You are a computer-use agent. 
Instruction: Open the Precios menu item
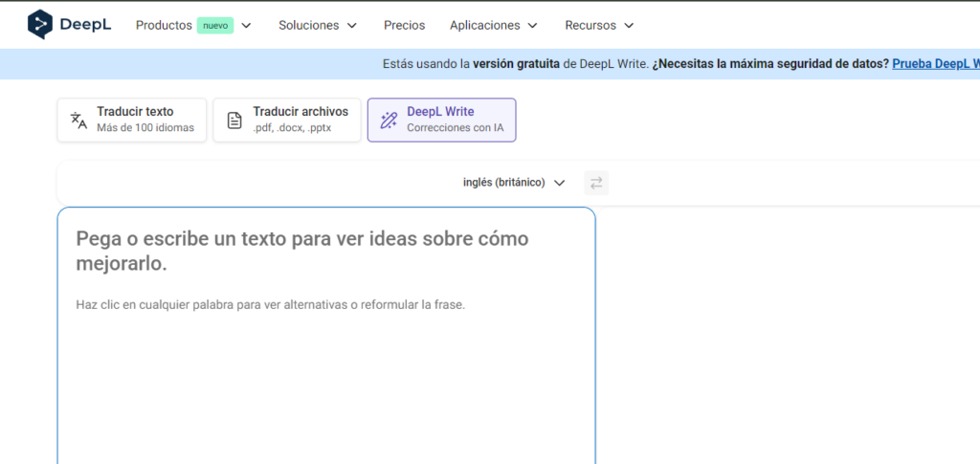pos(404,26)
